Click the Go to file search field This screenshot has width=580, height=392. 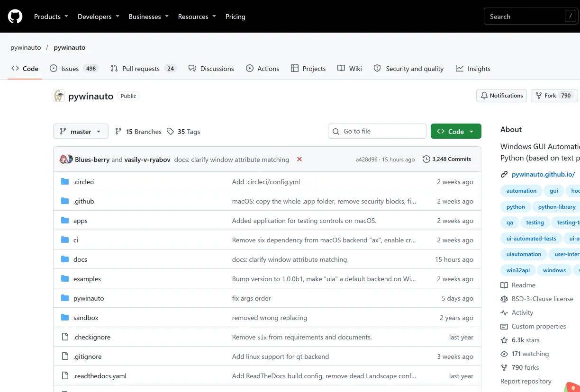(377, 131)
